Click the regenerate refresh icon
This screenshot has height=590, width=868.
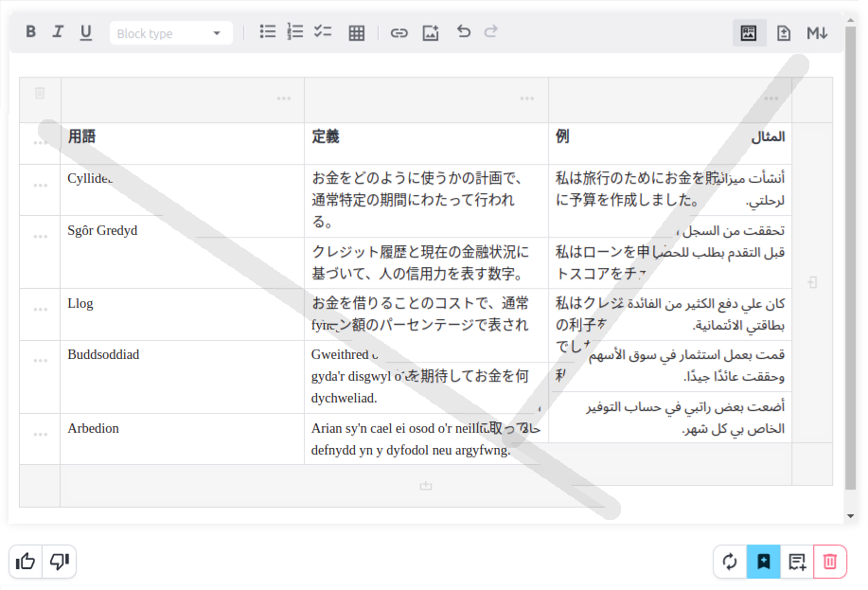tap(730, 562)
